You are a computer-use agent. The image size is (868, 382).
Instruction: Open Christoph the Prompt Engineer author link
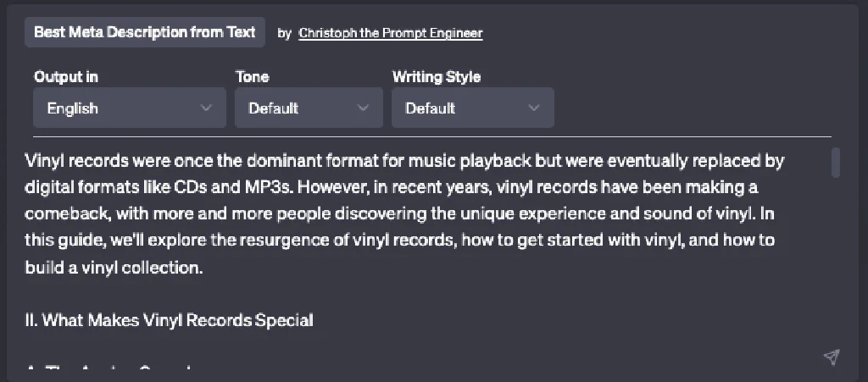click(390, 33)
